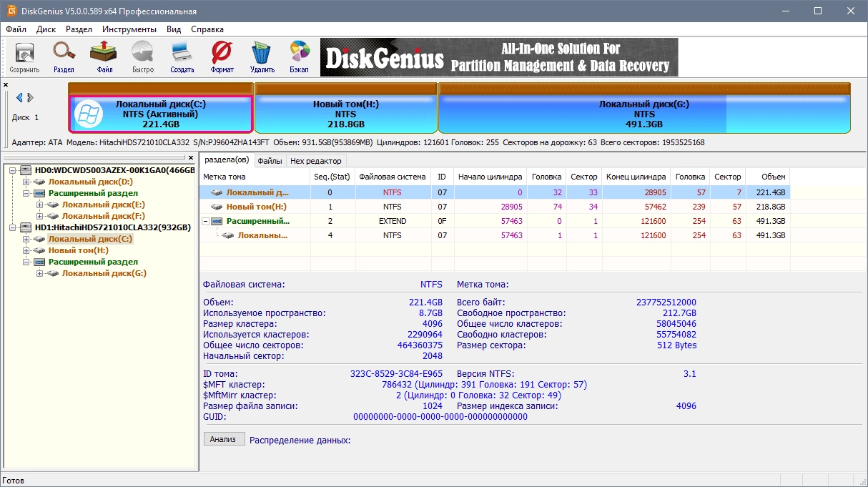868x487 pixels.
Task: Collapse Расширенный раздел under HD0
Action: point(26,193)
